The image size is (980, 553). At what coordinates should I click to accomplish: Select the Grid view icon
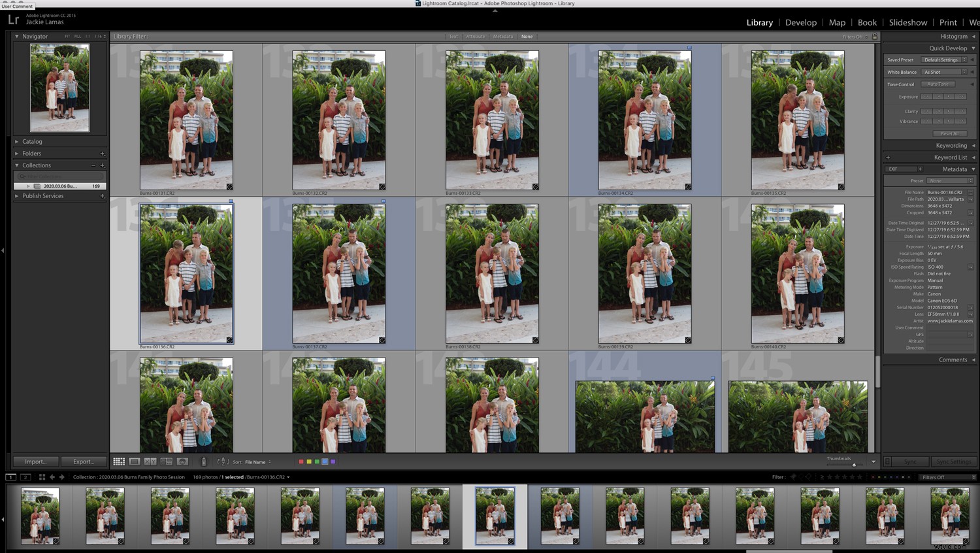[x=120, y=462]
